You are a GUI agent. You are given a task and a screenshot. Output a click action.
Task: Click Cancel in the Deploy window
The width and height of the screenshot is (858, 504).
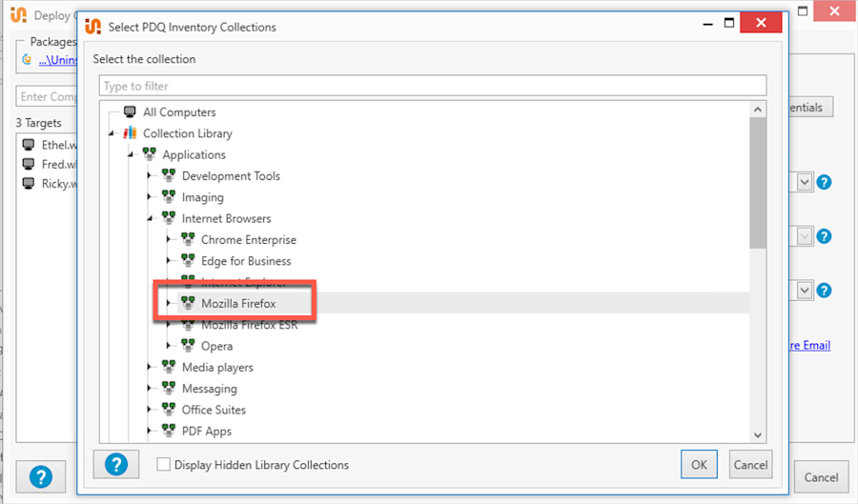821,477
